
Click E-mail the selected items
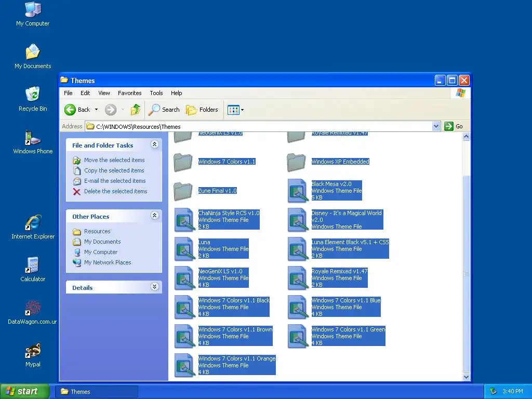115,181
